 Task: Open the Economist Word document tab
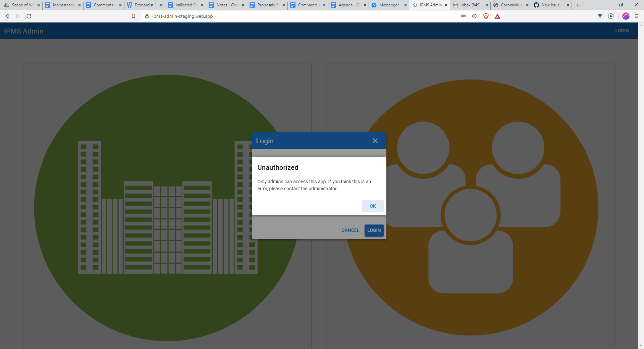(x=145, y=5)
